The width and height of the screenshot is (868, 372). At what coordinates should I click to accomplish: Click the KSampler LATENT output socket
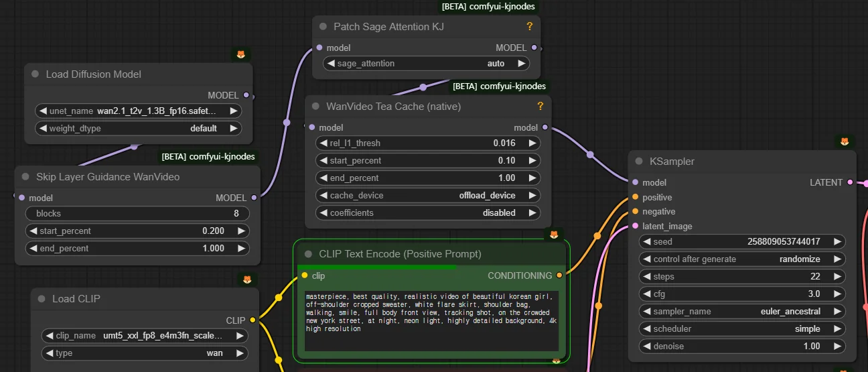pos(850,182)
